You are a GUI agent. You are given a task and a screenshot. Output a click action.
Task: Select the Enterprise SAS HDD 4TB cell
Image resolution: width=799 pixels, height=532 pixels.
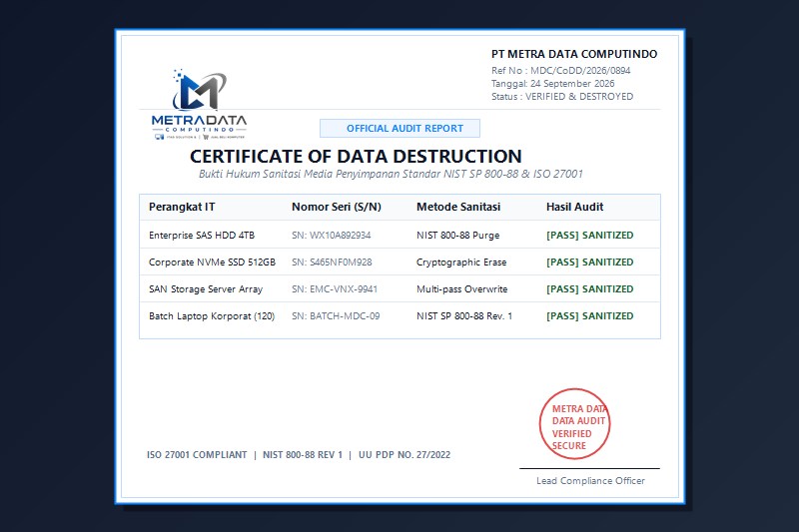[202, 236]
